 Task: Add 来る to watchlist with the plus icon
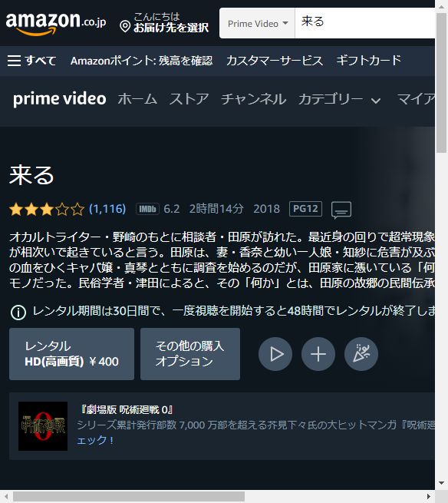coord(318,354)
